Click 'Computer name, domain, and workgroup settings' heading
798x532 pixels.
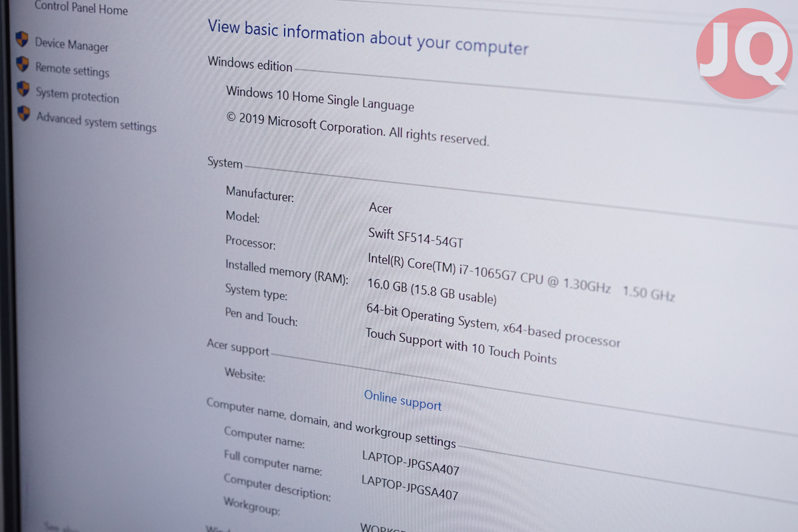(x=331, y=422)
